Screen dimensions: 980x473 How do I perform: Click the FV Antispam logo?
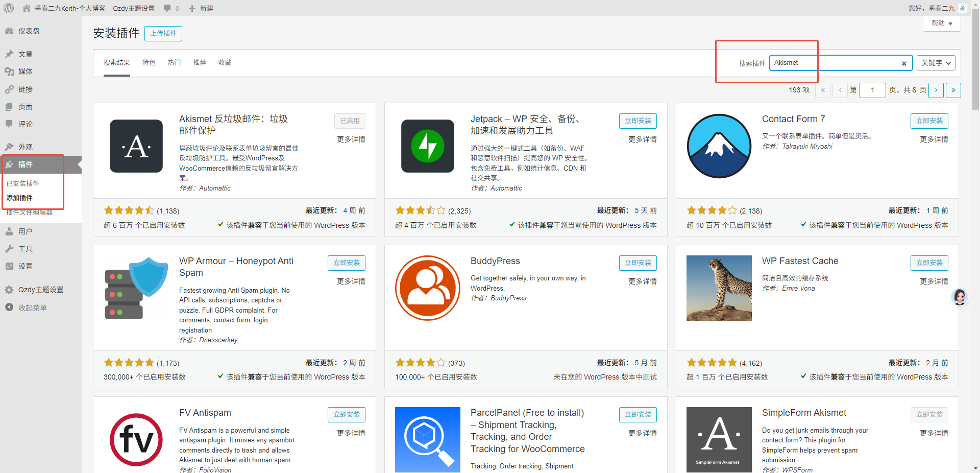point(136,440)
